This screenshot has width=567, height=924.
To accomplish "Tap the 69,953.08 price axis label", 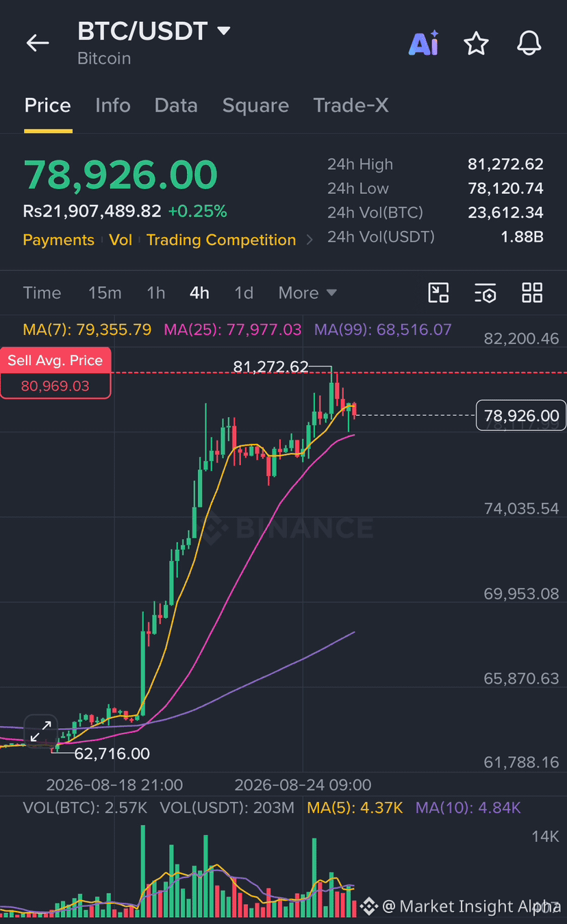I will coord(521,593).
